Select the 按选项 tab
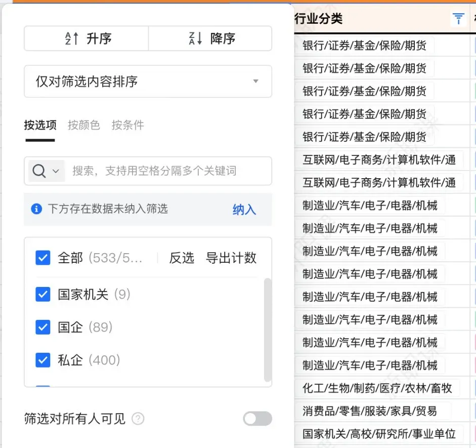Image resolution: width=476 pixels, height=448 pixels. [40, 125]
